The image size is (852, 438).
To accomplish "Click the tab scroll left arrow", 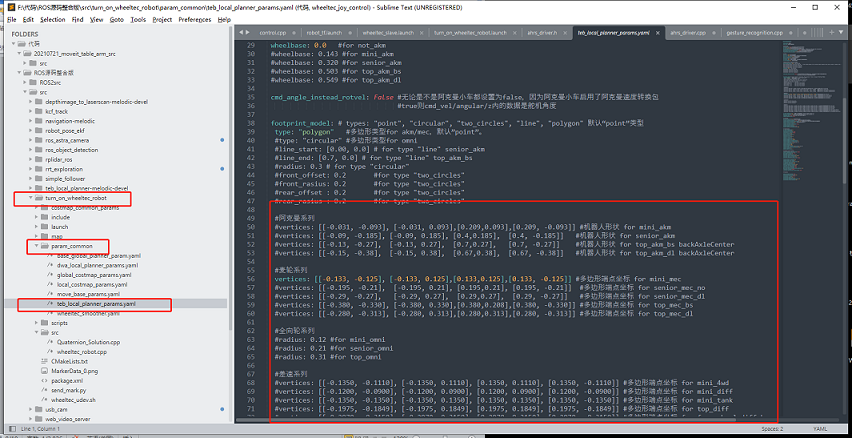I will point(241,33).
